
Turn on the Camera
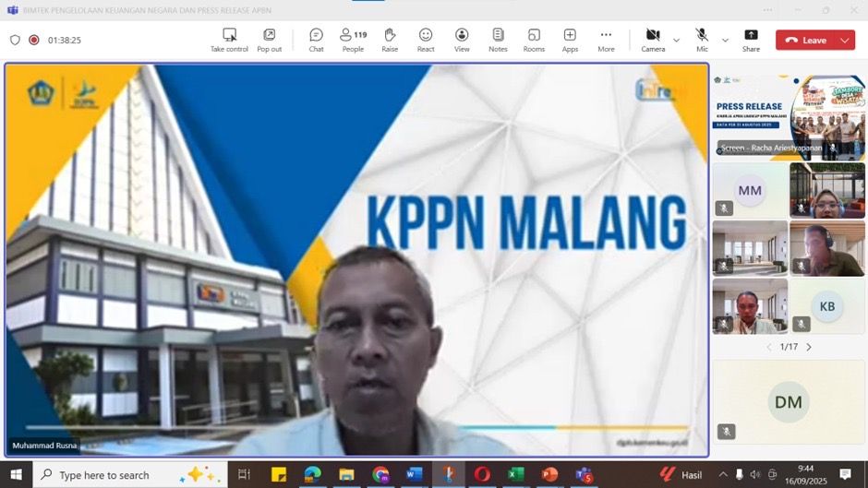tap(653, 41)
